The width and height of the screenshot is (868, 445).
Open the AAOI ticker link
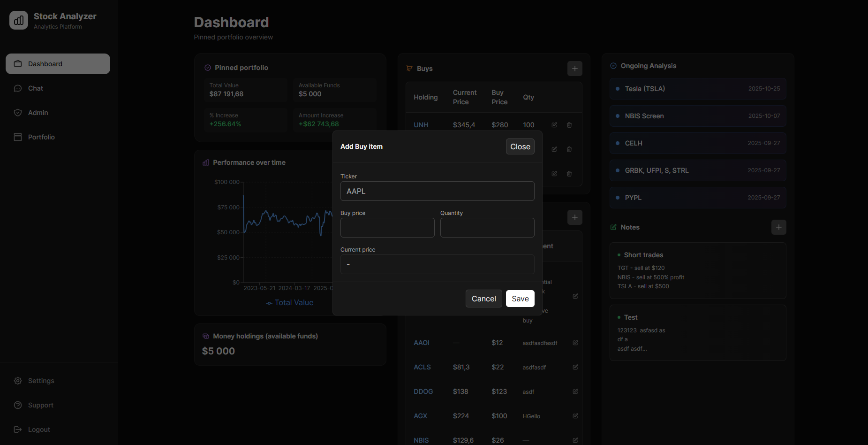[421, 343]
